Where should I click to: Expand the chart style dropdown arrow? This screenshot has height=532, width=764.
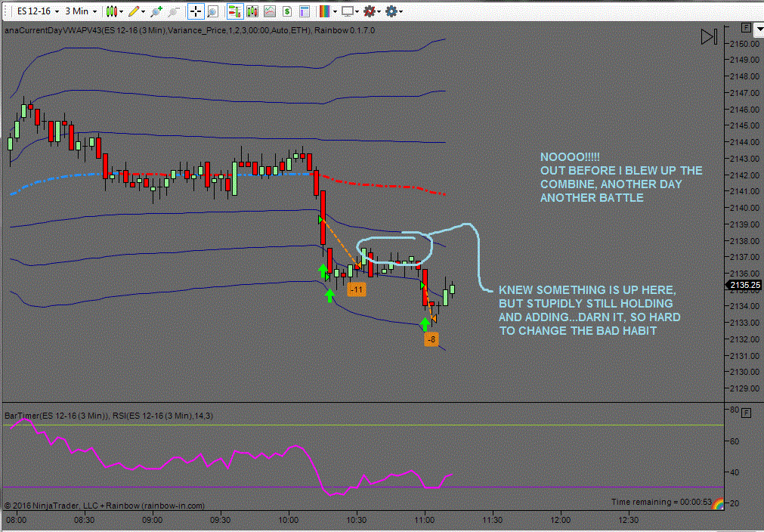point(121,11)
